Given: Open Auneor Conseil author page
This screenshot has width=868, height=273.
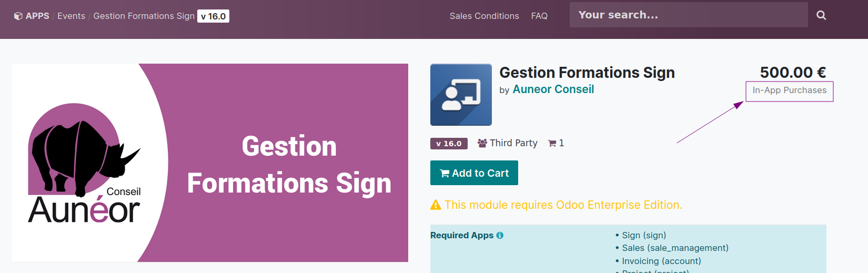Looking at the screenshot, I should [x=553, y=89].
